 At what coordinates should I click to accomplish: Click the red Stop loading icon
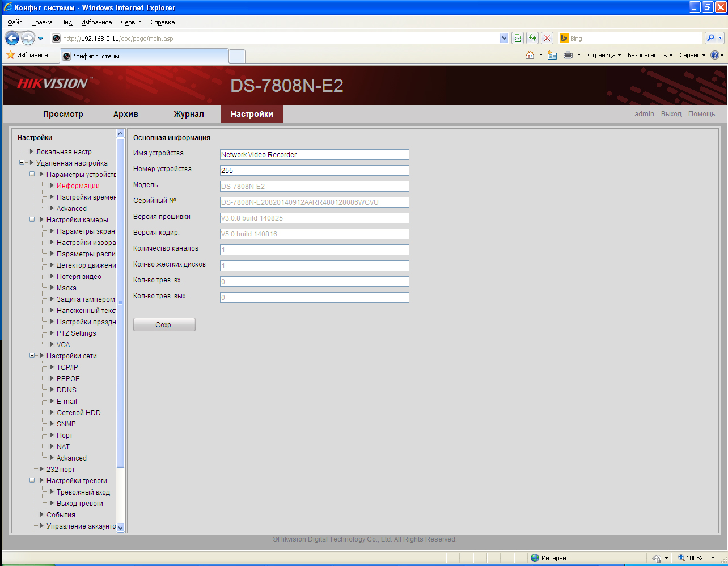click(x=547, y=38)
